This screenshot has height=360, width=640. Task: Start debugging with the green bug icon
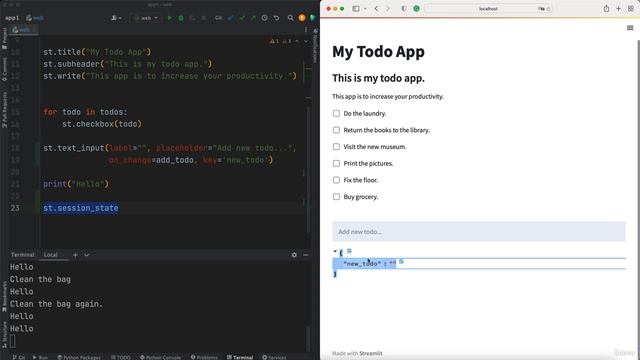click(181, 18)
